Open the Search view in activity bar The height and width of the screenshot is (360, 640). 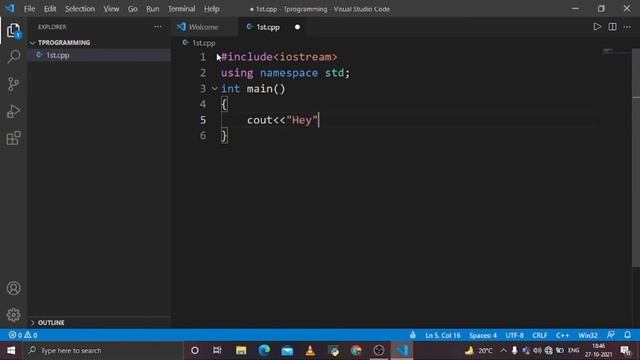(13, 57)
